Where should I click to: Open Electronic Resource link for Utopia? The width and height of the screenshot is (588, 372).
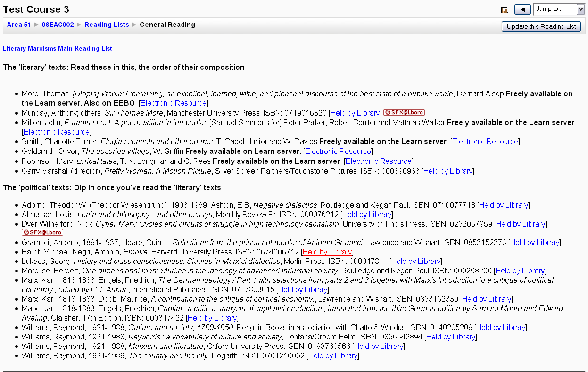pyautogui.click(x=174, y=103)
